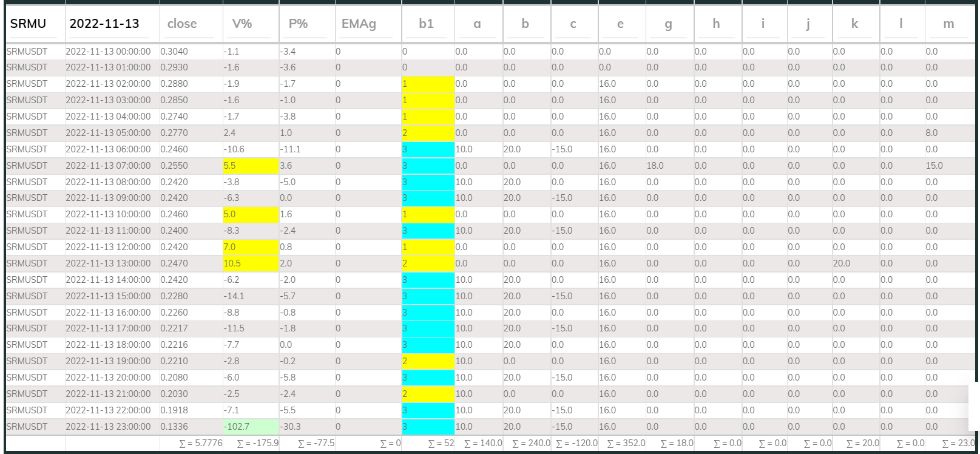The image size is (980, 454).
Task: Click the EMAg column header
Action: (359, 24)
